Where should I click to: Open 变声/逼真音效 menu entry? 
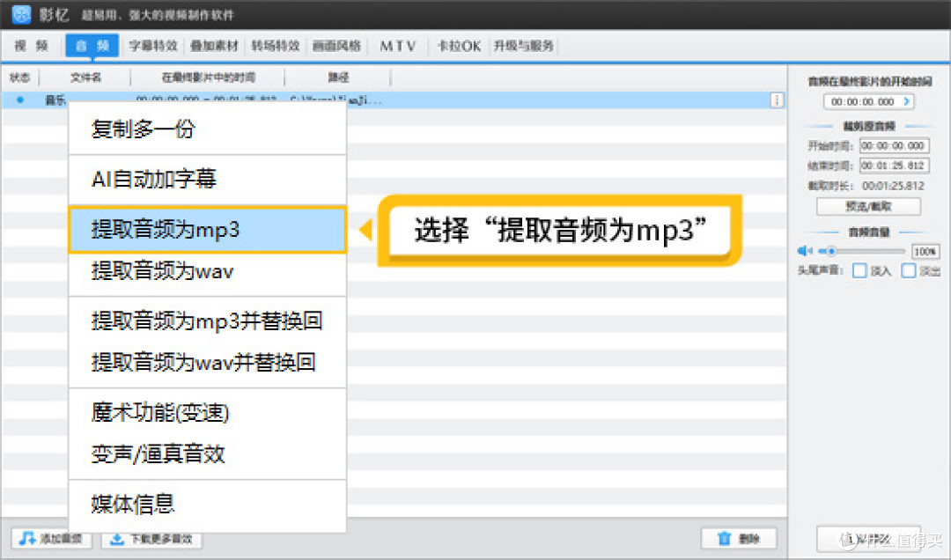click(208, 453)
